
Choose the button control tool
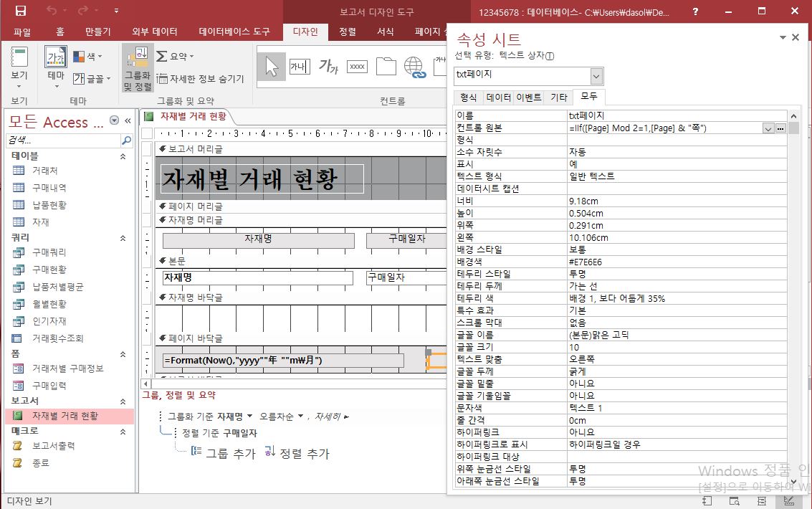(x=357, y=67)
